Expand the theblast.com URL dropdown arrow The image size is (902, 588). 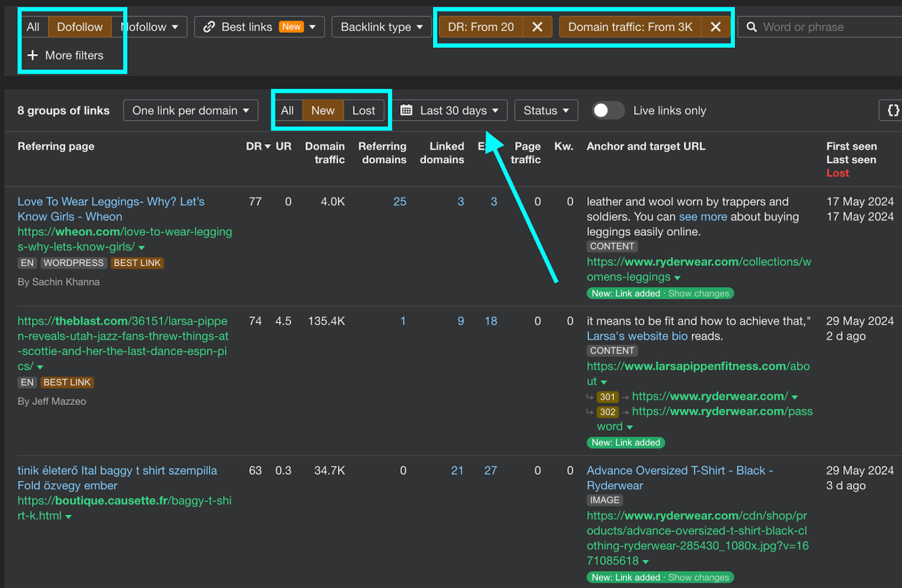(x=40, y=367)
